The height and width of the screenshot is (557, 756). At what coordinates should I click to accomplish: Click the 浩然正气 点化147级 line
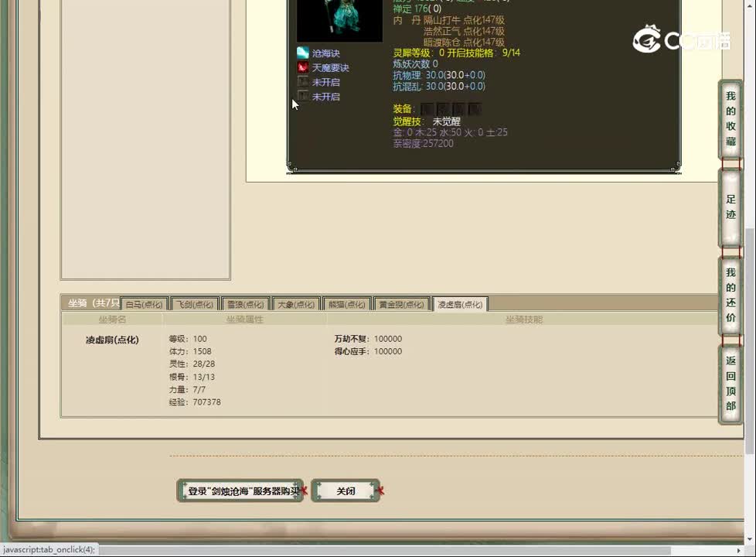(464, 31)
